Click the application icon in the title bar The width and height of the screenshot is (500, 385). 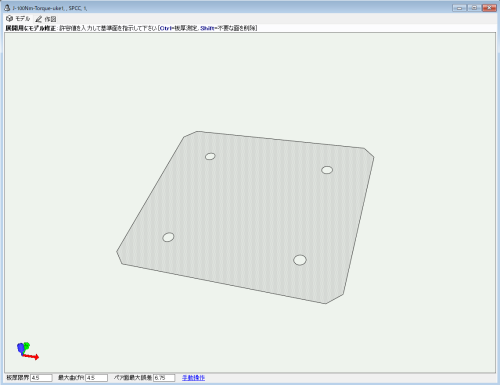coord(7,7)
